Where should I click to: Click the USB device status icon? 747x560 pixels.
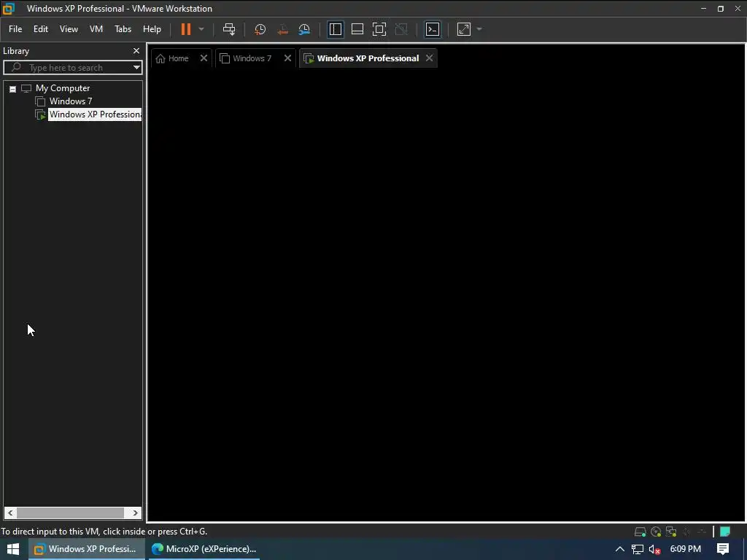[702, 532]
